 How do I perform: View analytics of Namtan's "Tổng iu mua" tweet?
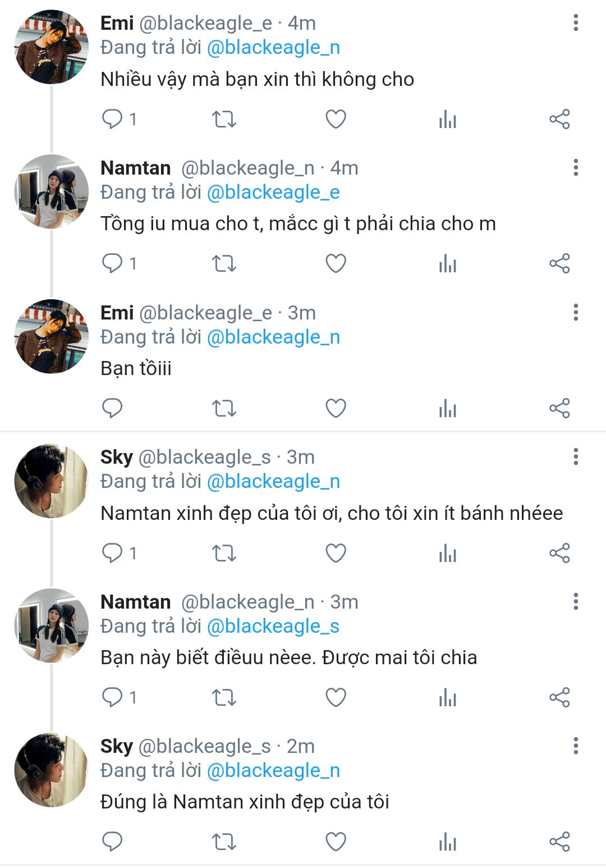(448, 263)
